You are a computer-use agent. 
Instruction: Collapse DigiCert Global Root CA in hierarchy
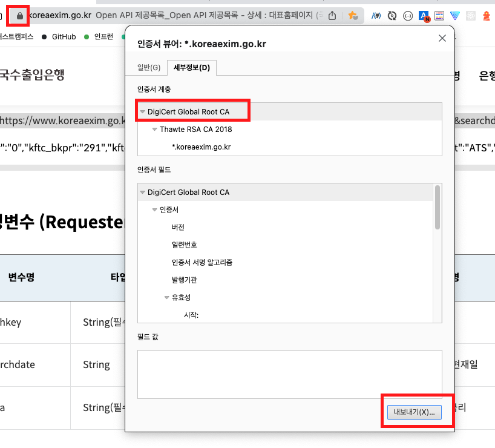142,112
